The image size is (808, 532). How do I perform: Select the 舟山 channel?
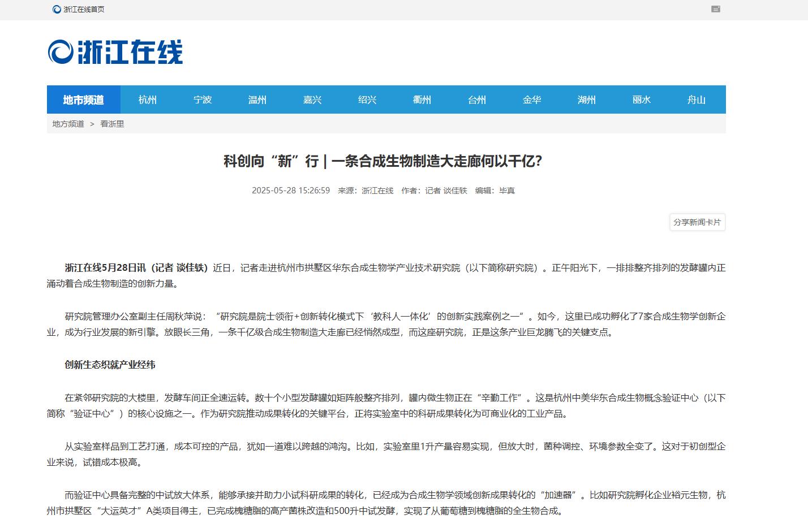point(696,100)
